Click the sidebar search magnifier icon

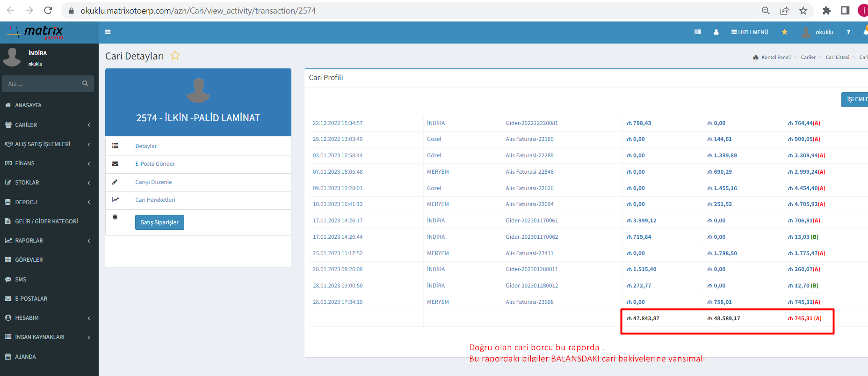click(x=85, y=83)
